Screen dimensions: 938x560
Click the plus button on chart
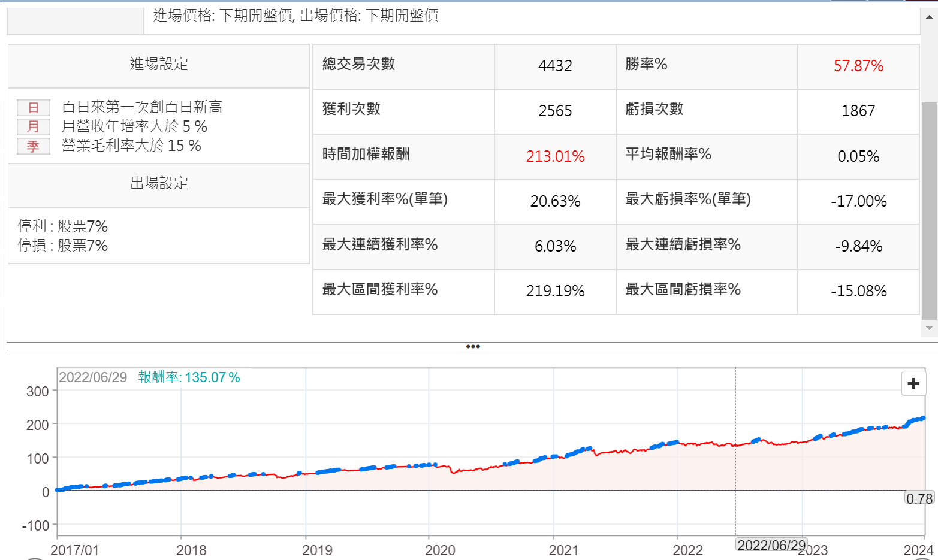coord(913,384)
